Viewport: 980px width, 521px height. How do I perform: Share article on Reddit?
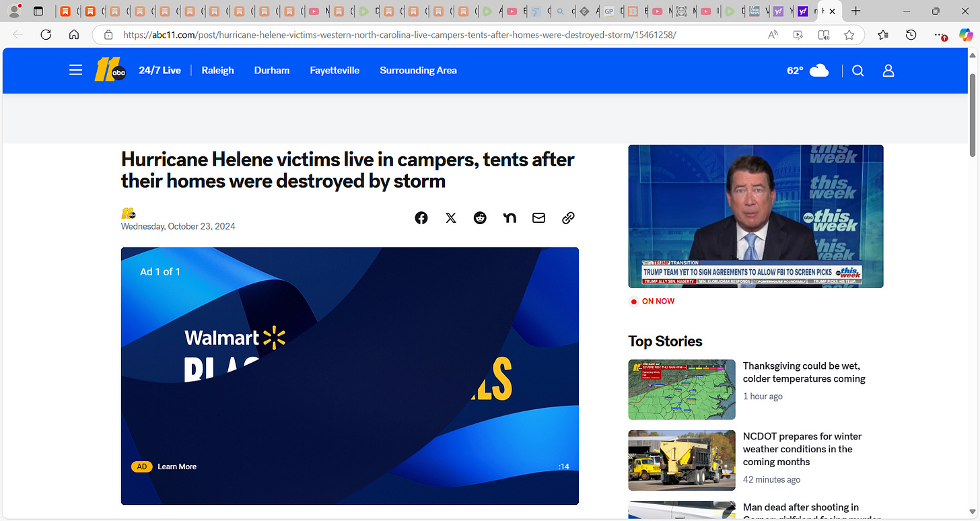pyautogui.click(x=480, y=217)
